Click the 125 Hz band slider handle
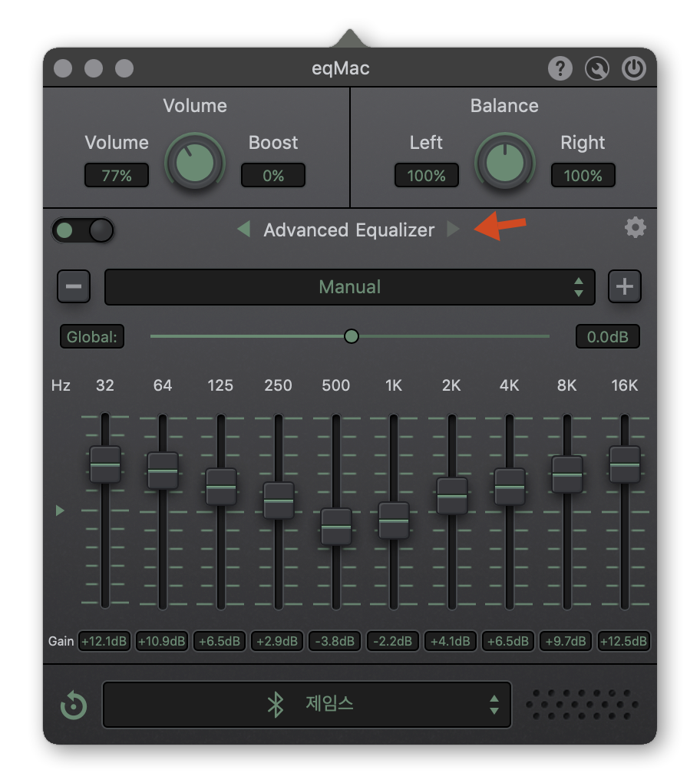The height and width of the screenshot is (783, 700). coord(221,487)
